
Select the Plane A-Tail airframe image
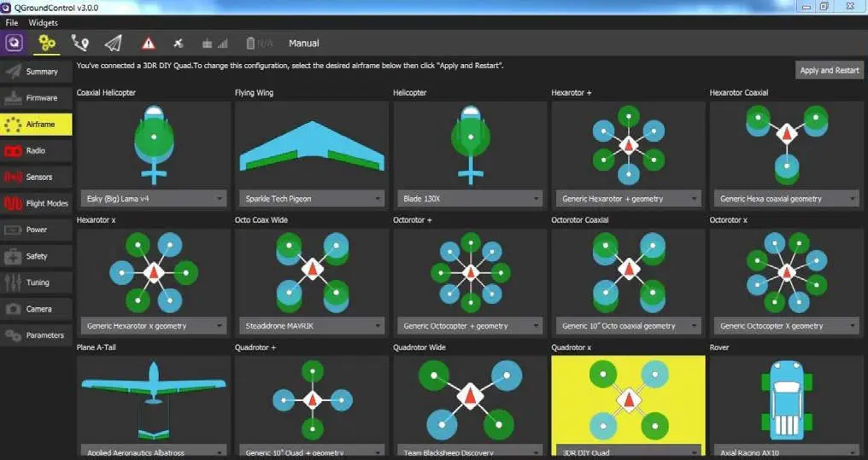[153, 399]
